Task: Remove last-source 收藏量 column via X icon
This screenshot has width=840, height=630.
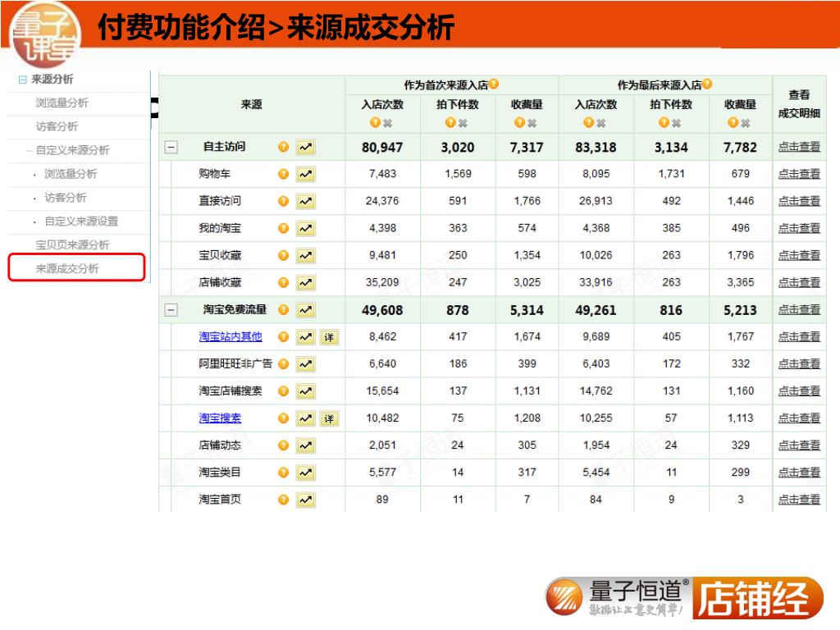Action: click(x=745, y=123)
